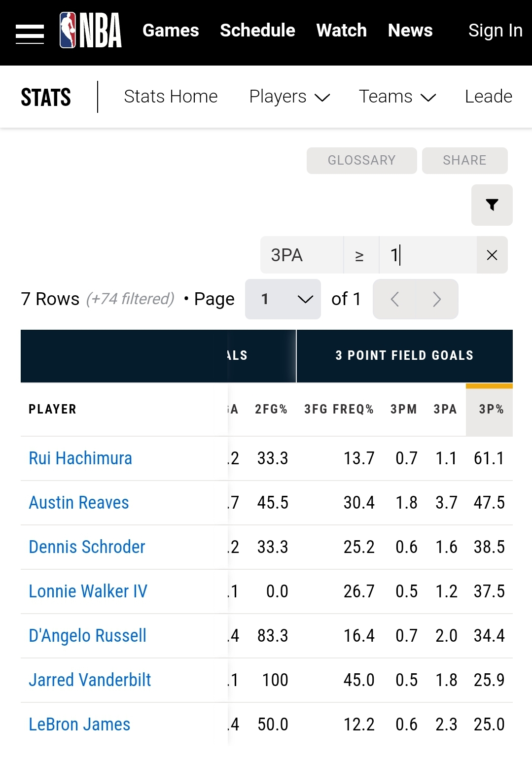Image resolution: width=532 pixels, height=760 pixels.
Task: Go to next page arrow
Action: coord(437,299)
